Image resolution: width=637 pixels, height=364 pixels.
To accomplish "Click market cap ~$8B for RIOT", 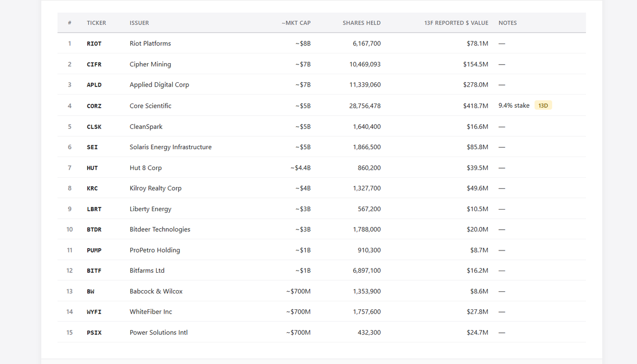I will [303, 44].
